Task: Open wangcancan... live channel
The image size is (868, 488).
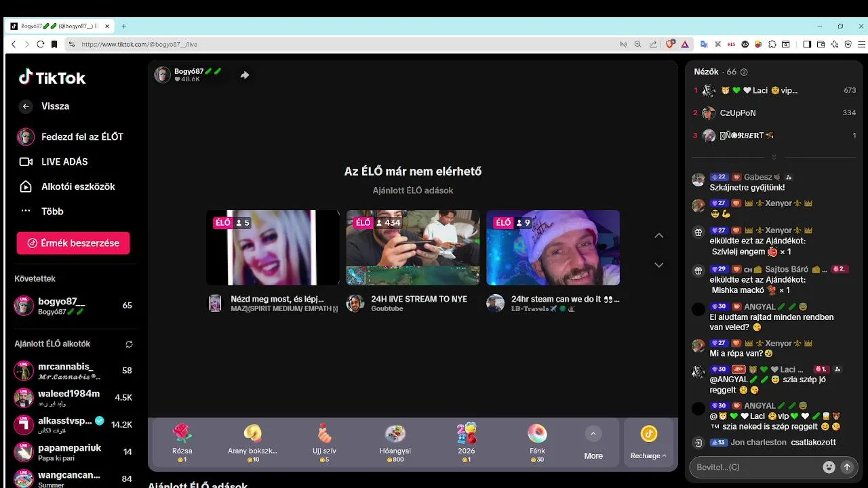Action: 73,479
